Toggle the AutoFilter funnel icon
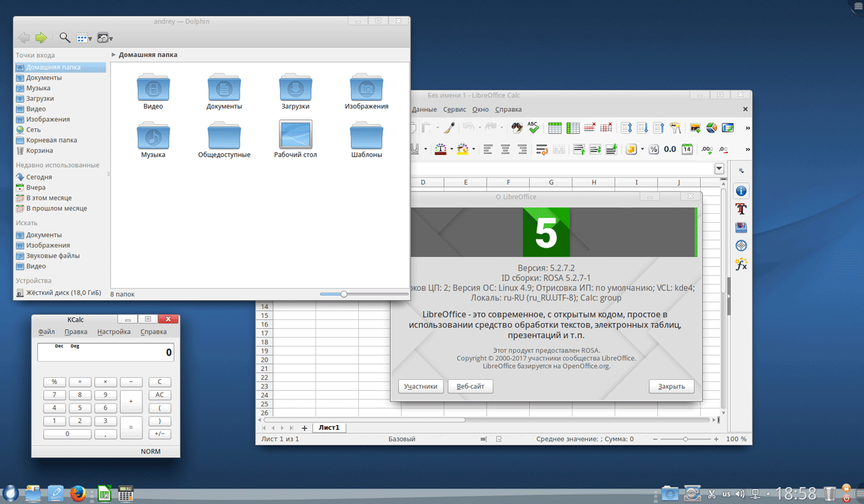864x504 pixels. [676, 128]
